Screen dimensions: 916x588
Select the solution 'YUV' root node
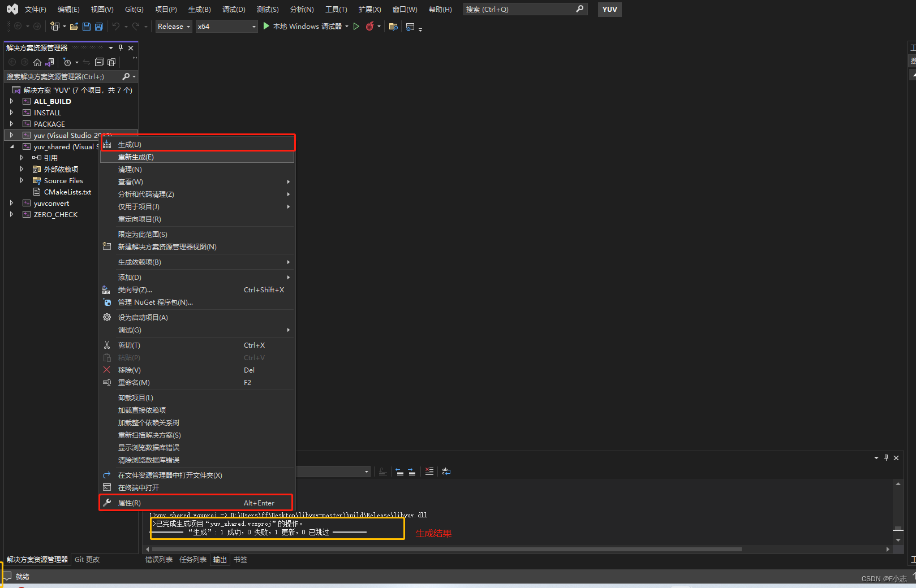[x=78, y=90]
